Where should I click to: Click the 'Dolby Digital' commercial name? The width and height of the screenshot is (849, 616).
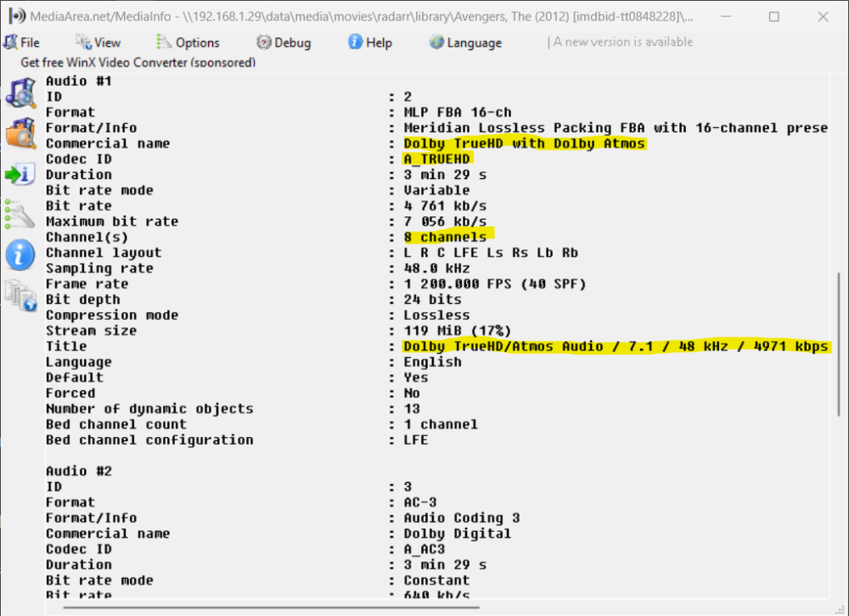point(458,534)
